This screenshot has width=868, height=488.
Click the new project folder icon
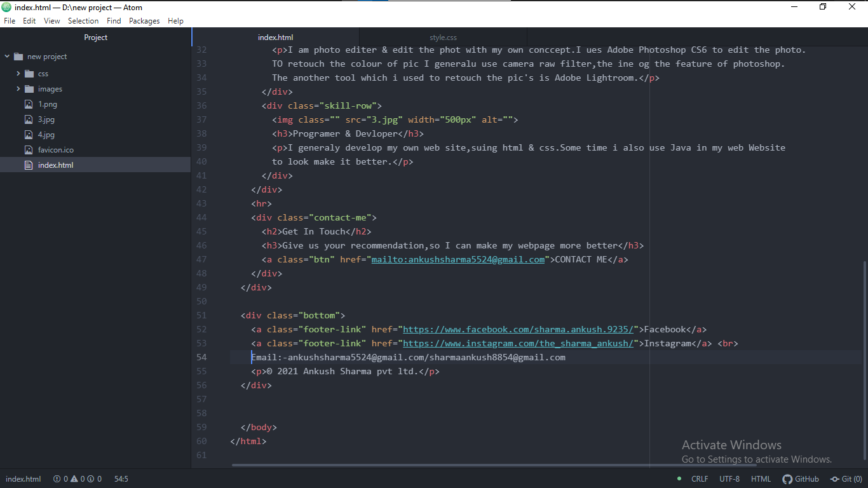[18, 57]
